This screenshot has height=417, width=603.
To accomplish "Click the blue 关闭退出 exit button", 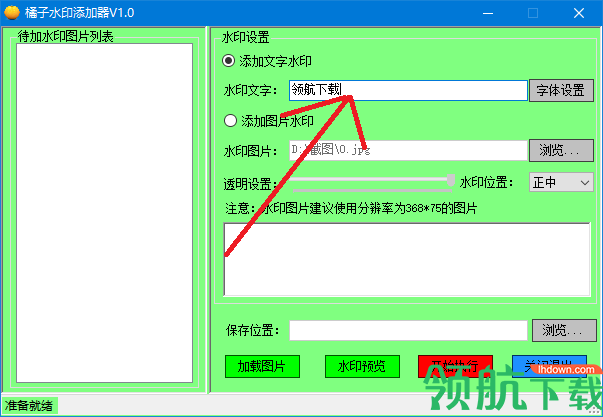I will click(549, 366).
